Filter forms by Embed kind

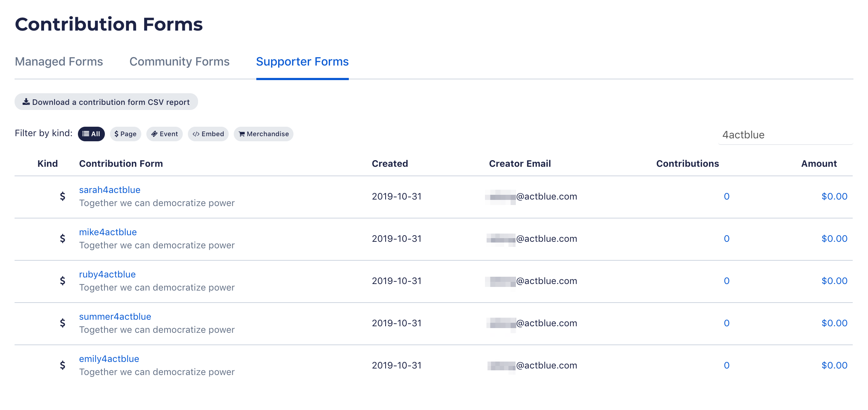(x=208, y=134)
